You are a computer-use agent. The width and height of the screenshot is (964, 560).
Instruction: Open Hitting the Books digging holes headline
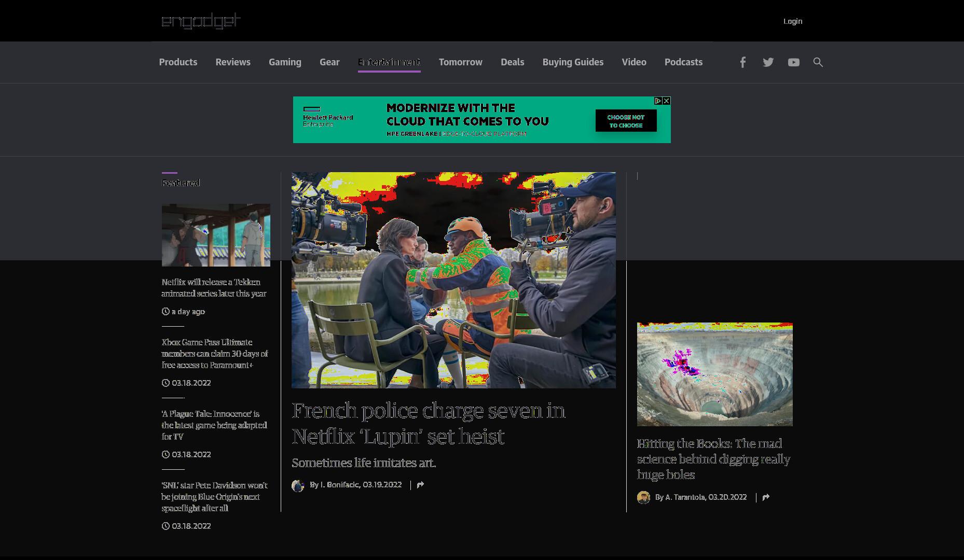click(713, 459)
